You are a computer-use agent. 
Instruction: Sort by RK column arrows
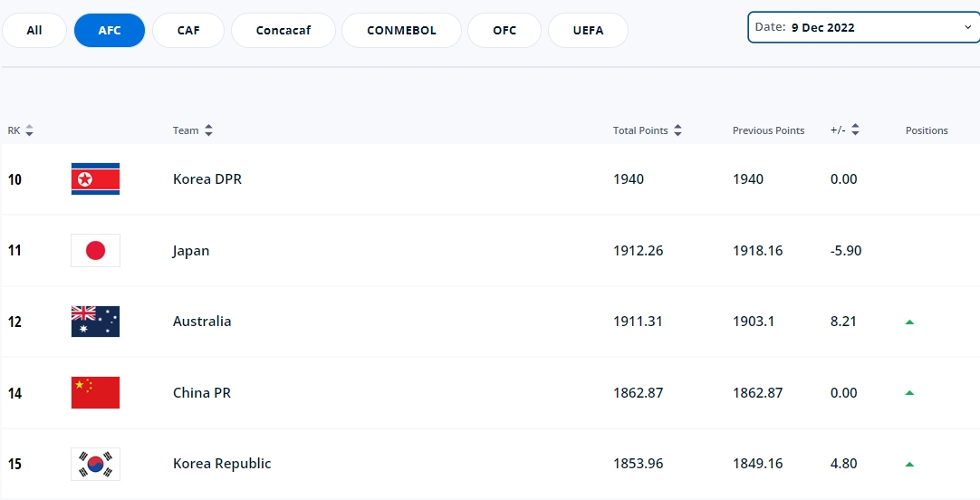click(29, 130)
